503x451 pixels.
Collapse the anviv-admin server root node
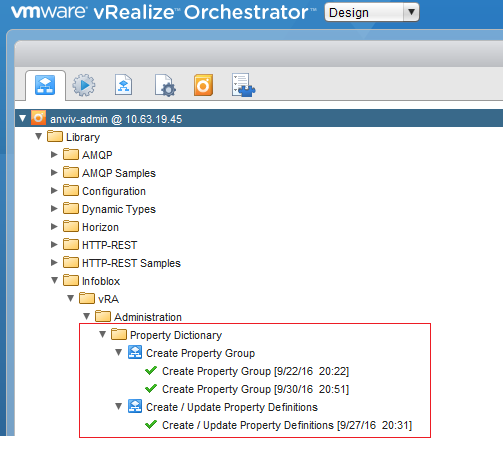tap(23, 118)
